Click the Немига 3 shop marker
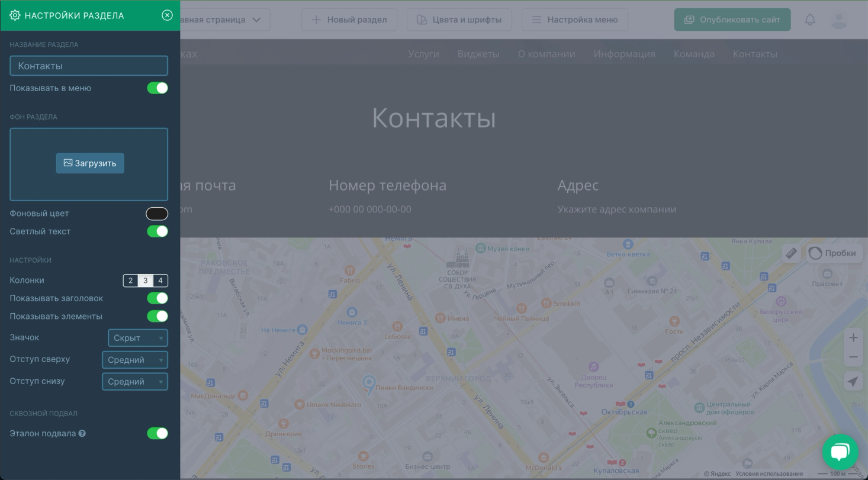868x480 pixels. pyautogui.click(x=352, y=312)
